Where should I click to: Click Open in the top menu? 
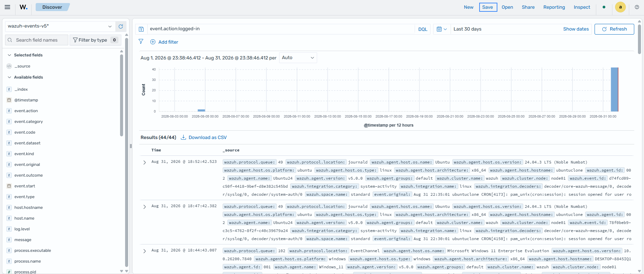507,7
